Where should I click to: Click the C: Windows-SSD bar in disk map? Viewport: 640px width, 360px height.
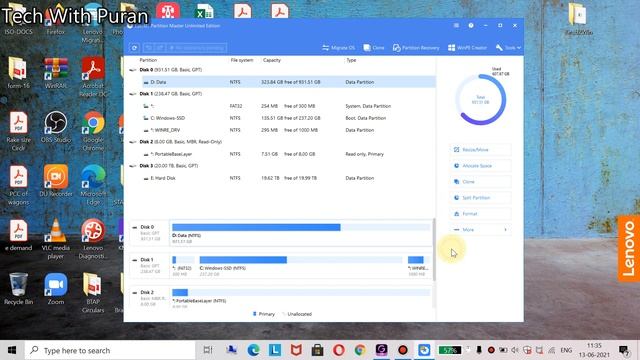point(301,260)
